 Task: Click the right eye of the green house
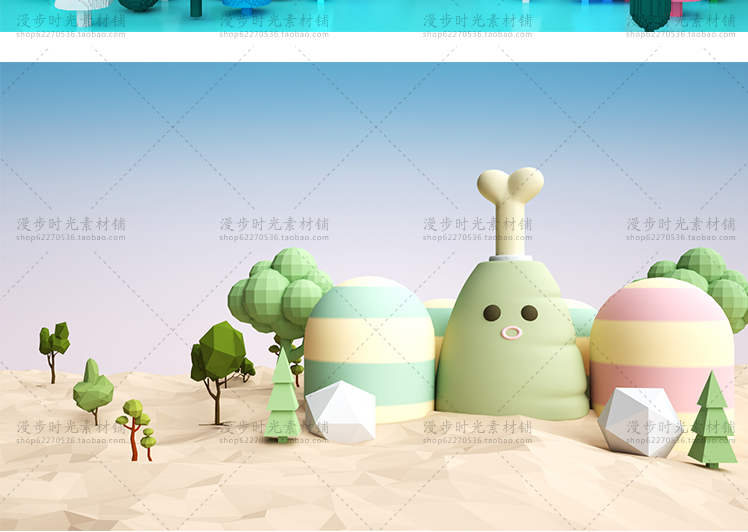click(529, 313)
